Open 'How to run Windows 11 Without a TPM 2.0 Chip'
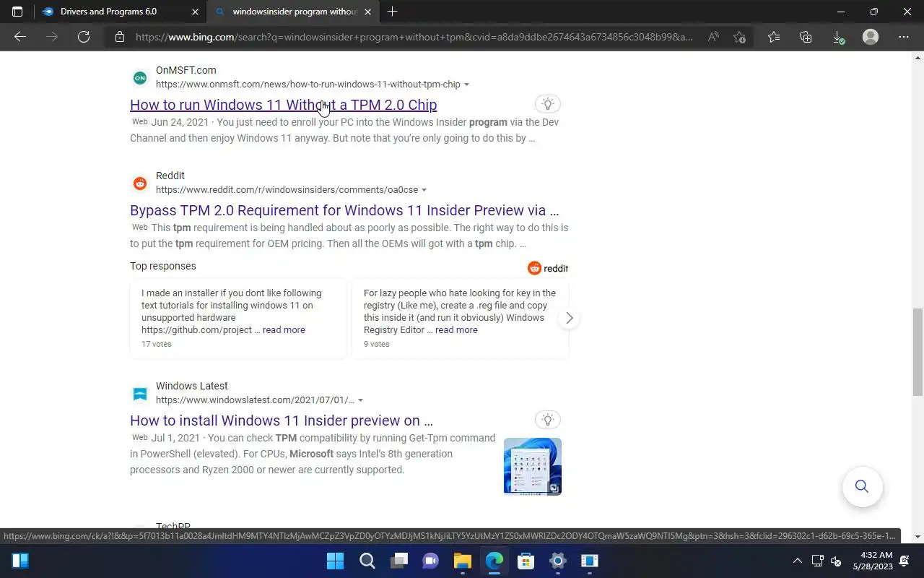924x578 pixels. click(283, 105)
